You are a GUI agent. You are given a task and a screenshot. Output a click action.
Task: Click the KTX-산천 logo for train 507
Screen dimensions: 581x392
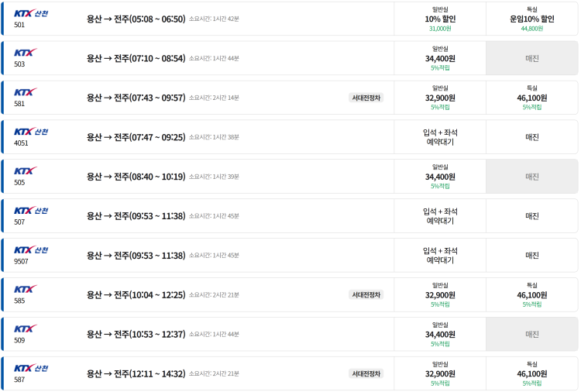(31, 211)
